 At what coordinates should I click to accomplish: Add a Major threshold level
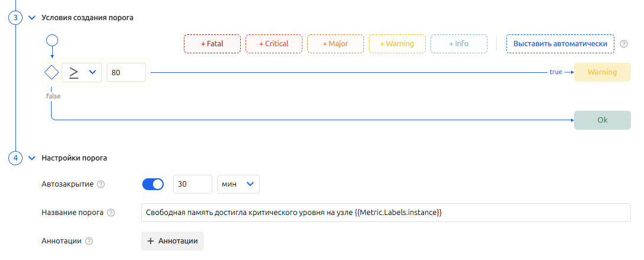336,44
